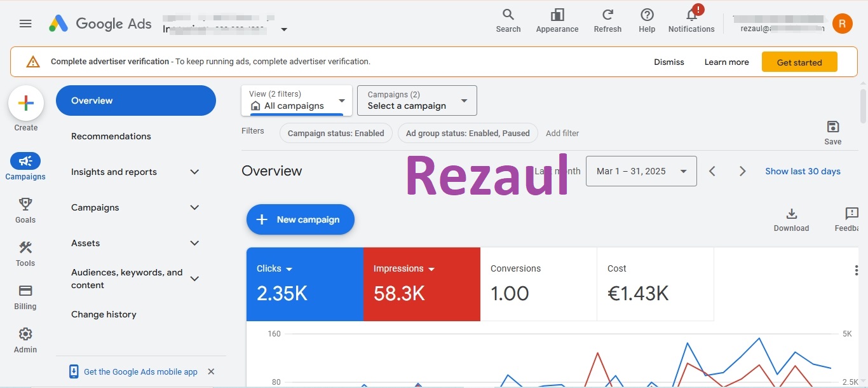Open the Appearance settings
Screen dimensions: 868x388
[x=557, y=20]
